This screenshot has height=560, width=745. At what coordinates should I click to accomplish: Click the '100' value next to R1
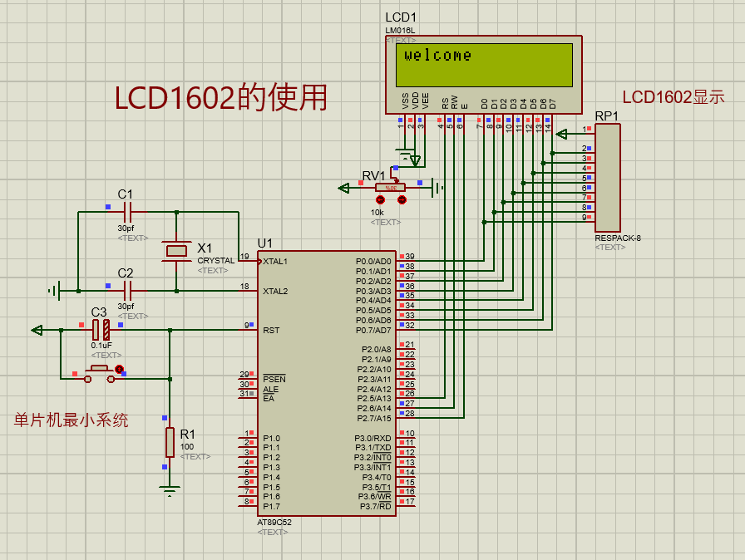[x=187, y=446]
